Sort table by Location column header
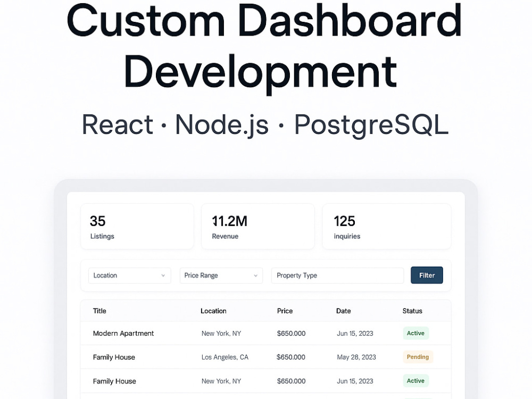 click(x=213, y=311)
